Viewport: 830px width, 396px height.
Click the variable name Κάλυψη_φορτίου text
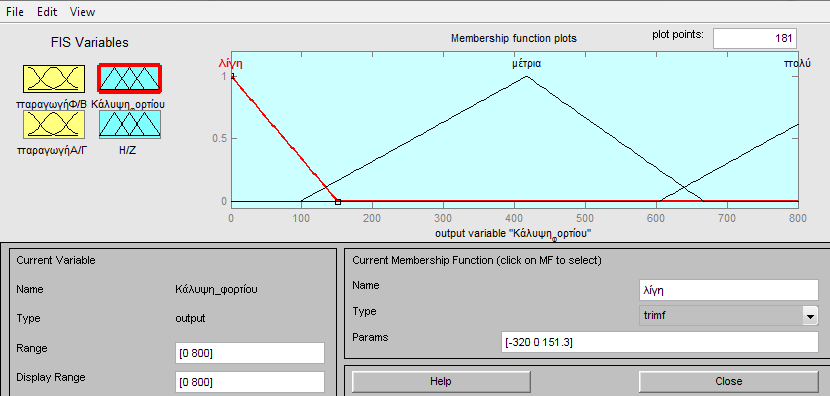coord(216,290)
